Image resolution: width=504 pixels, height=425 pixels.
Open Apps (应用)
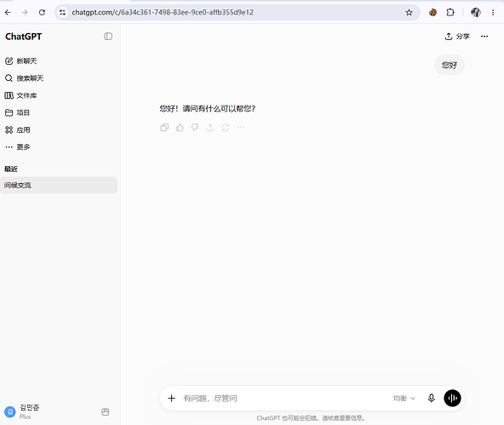coord(18,129)
